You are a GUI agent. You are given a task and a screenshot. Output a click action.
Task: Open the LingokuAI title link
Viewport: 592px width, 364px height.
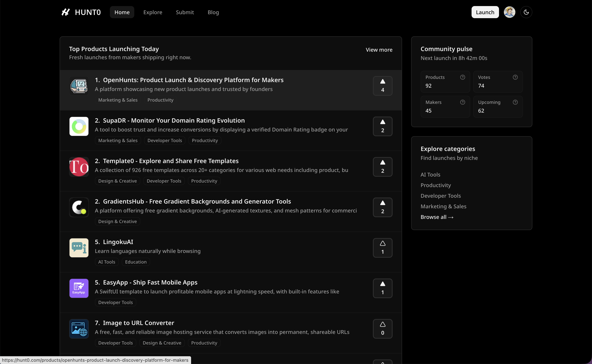coord(118,242)
